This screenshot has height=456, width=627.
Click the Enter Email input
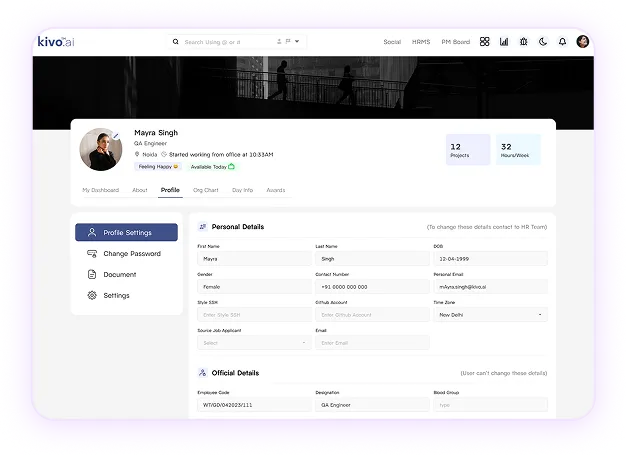tap(372, 343)
